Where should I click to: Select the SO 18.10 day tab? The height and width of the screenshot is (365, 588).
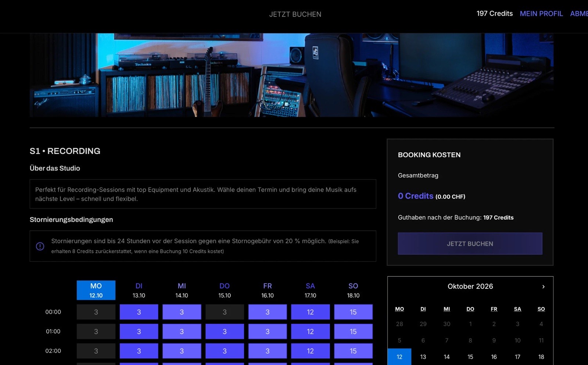pos(353,290)
